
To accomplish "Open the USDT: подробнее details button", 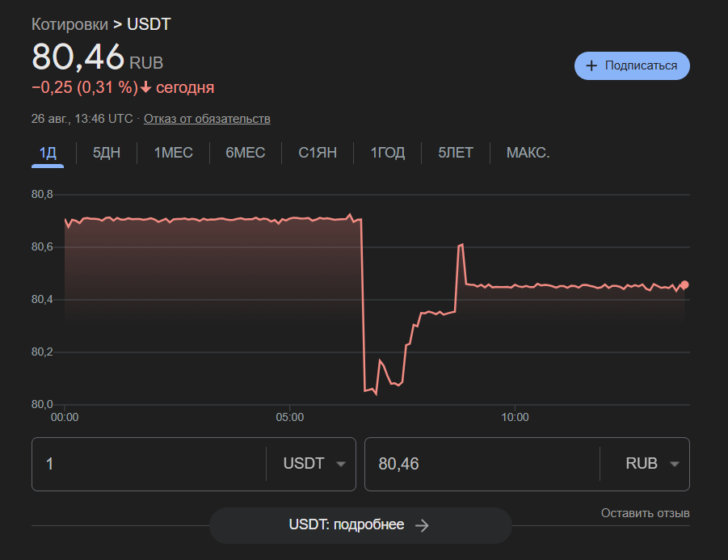I will [360, 525].
